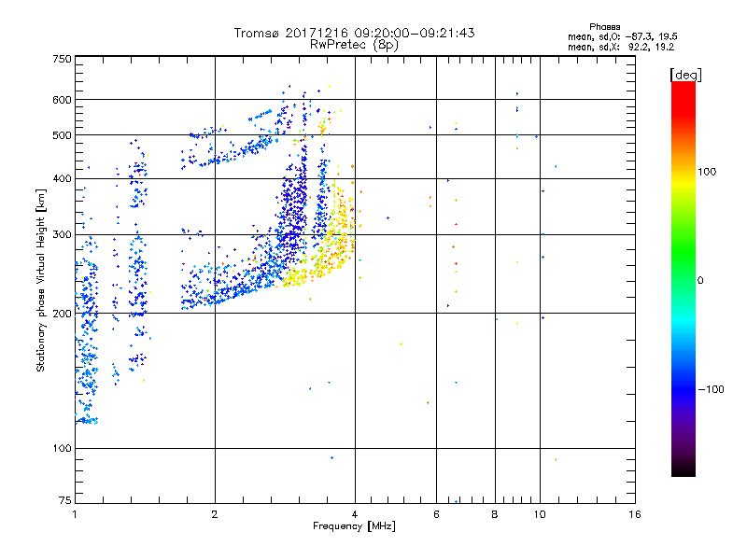Click the colorbar tick label '-100'
The image size is (747, 560).
click(x=712, y=389)
